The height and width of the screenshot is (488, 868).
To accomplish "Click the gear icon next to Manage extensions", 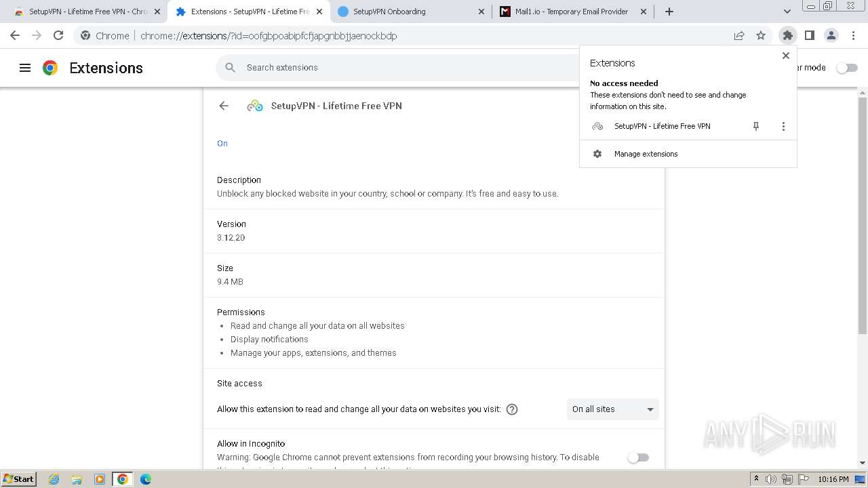I will pyautogui.click(x=597, y=154).
